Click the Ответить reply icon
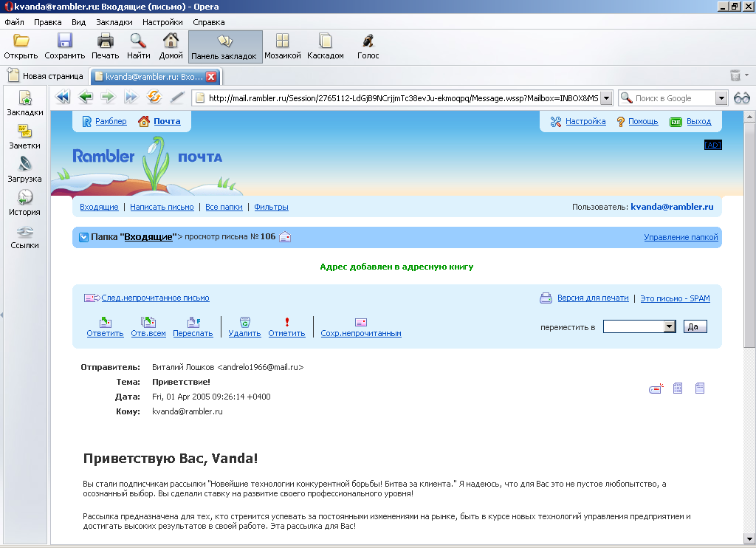The image size is (756, 548). pyautogui.click(x=106, y=322)
